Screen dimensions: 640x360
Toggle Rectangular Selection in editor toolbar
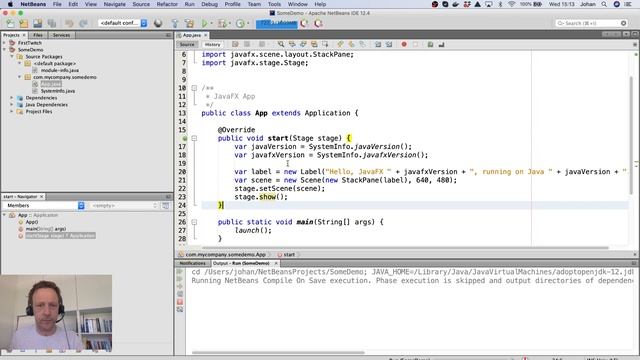pos(325,44)
